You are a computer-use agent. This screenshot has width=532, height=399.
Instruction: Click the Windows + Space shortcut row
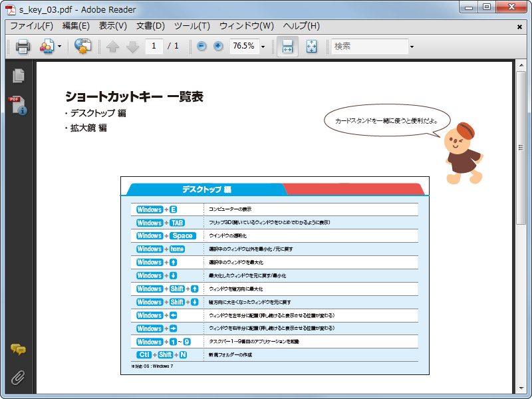pos(275,236)
